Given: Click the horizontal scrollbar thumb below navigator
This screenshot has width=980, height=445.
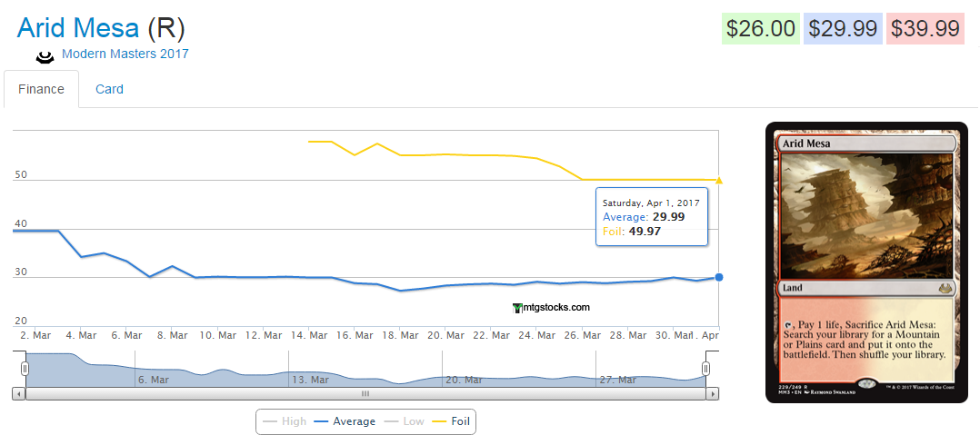Looking at the screenshot, I should pos(365,394).
